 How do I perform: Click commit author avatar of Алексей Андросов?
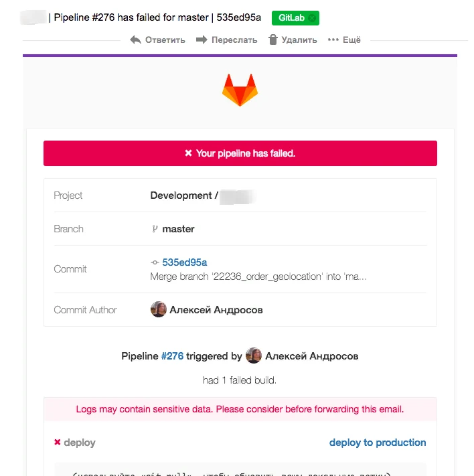tap(159, 309)
